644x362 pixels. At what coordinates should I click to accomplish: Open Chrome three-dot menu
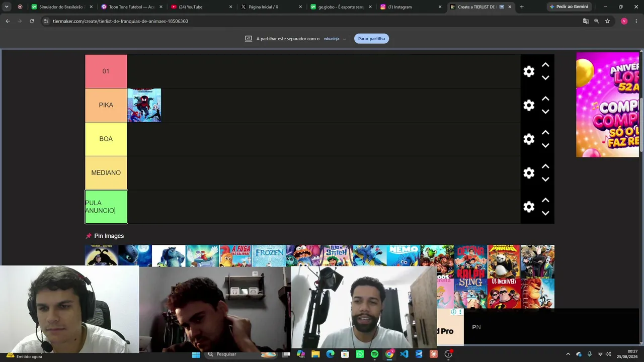coord(636,21)
